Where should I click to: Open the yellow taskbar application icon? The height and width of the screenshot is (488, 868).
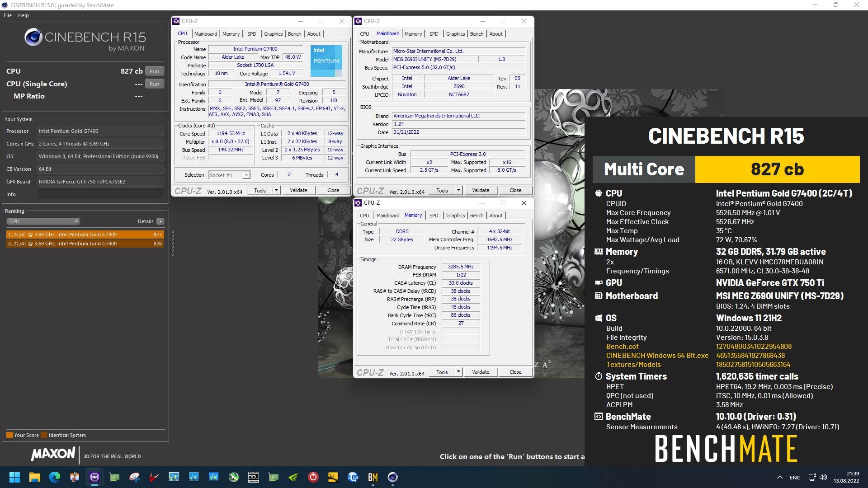tap(333, 477)
